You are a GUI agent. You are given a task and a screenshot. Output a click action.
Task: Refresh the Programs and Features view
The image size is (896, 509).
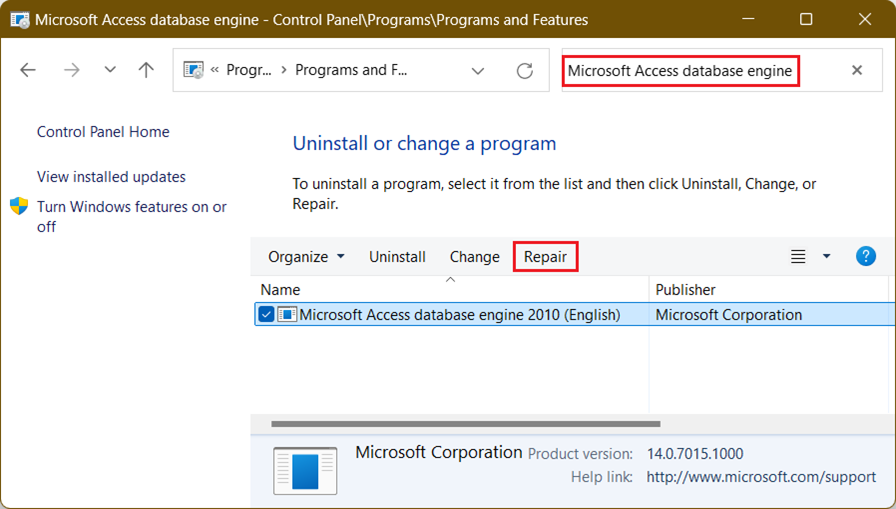pyautogui.click(x=525, y=71)
